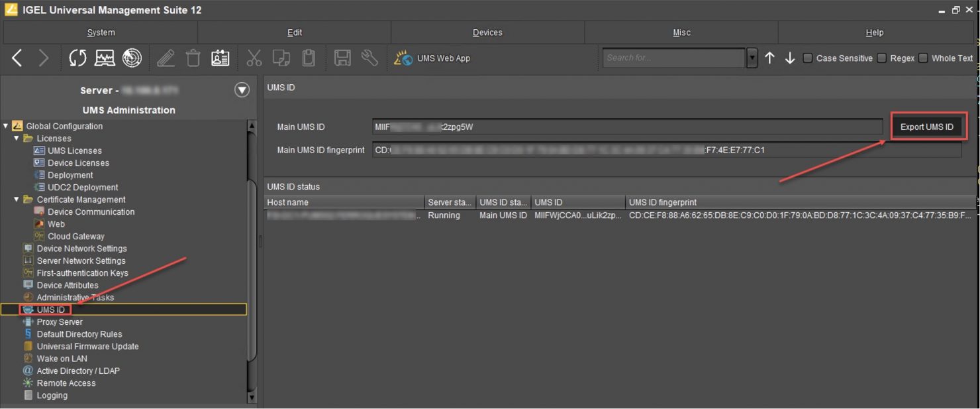Open the Misc menu
The width and height of the screenshot is (980, 409).
pyautogui.click(x=681, y=32)
